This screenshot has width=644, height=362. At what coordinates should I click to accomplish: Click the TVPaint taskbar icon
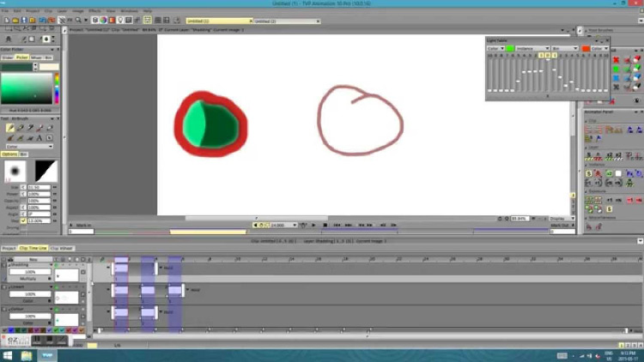tap(47, 355)
